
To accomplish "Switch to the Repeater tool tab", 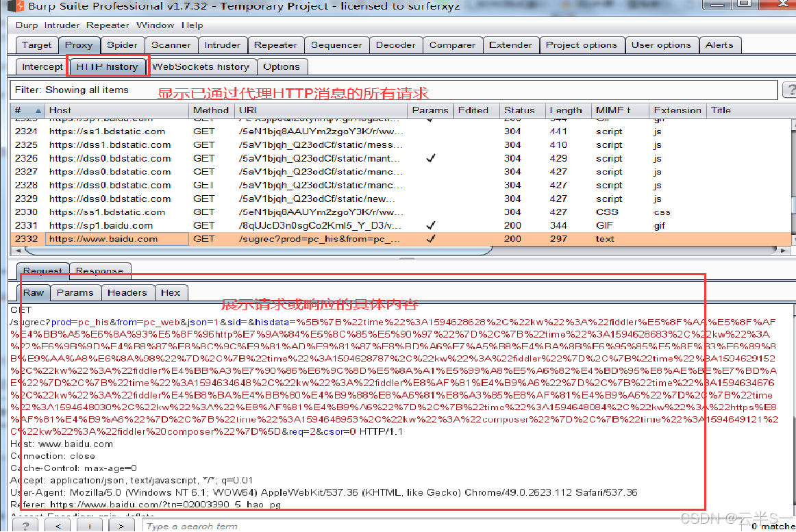I will (x=275, y=45).
